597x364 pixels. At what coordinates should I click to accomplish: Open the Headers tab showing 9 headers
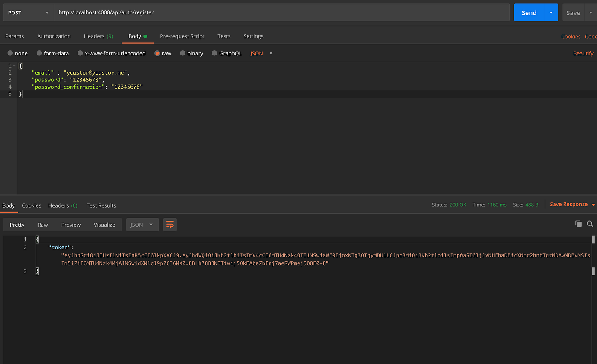click(x=98, y=36)
